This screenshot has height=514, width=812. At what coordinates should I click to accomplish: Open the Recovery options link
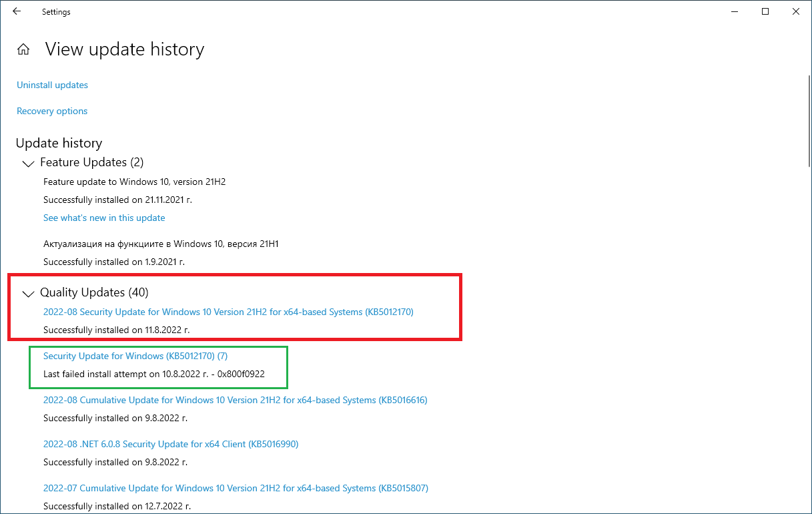(x=52, y=111)
